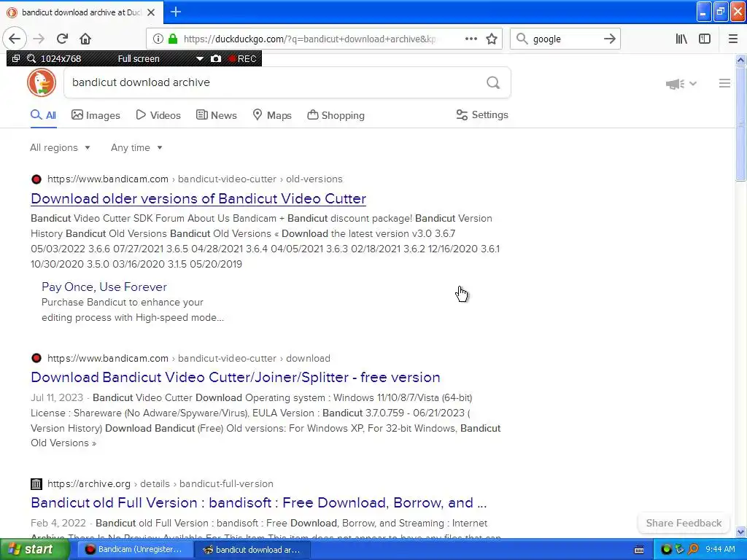This screenshot has height=560, width=747.
Task: Open Firefox hamburger menu
Action: tap(733, 39)
